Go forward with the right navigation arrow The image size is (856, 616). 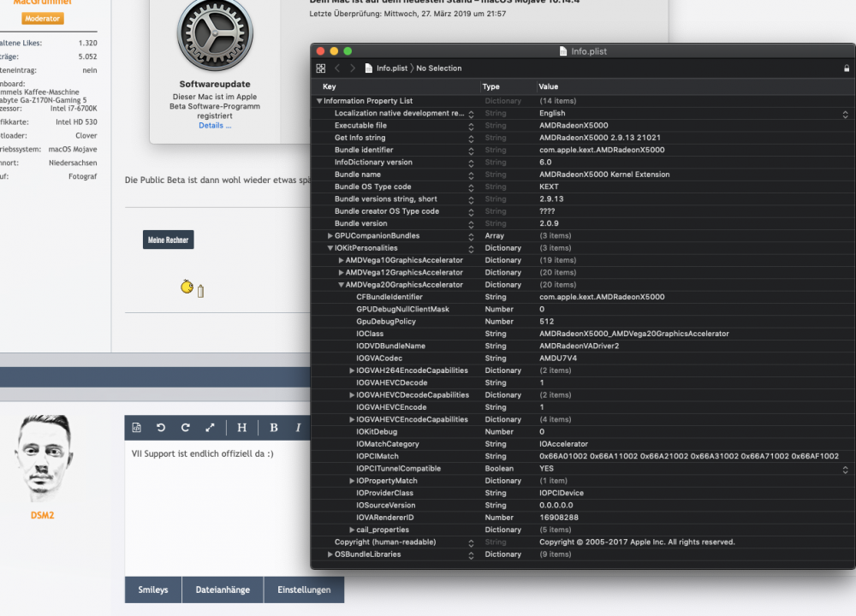pos(353,68)
